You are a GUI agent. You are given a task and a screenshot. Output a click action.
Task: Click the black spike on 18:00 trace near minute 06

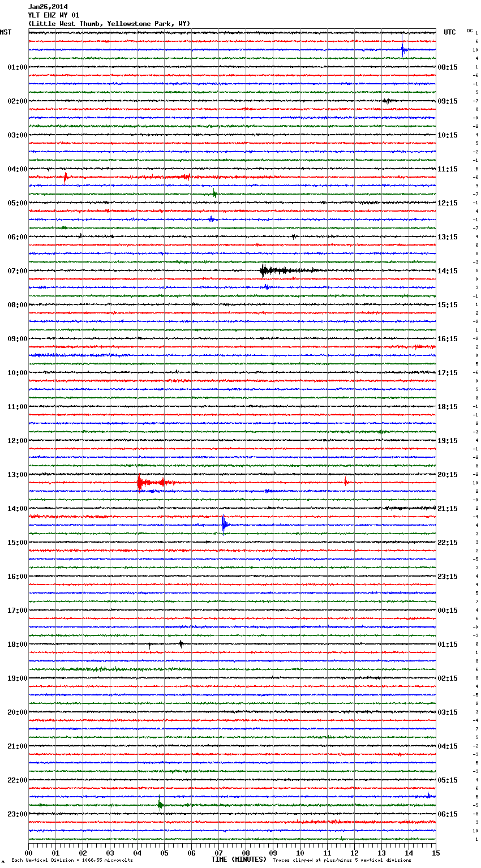(181, 643)
